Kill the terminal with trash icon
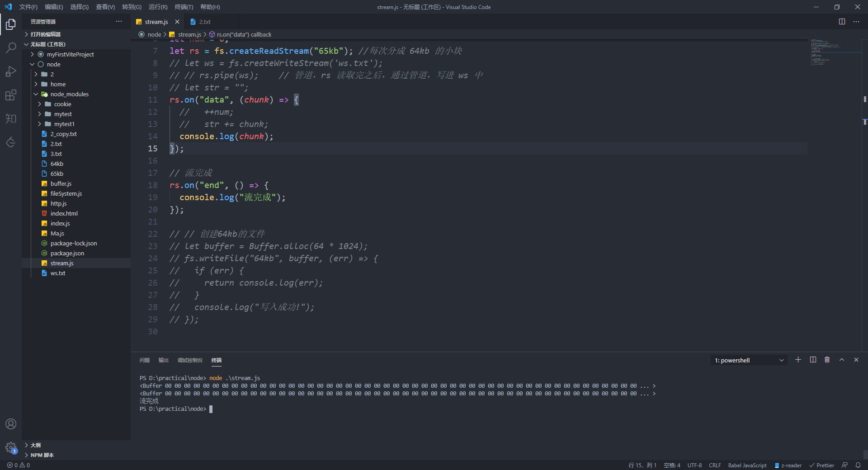Screen dimensions: 868x470 pos(827,360)
